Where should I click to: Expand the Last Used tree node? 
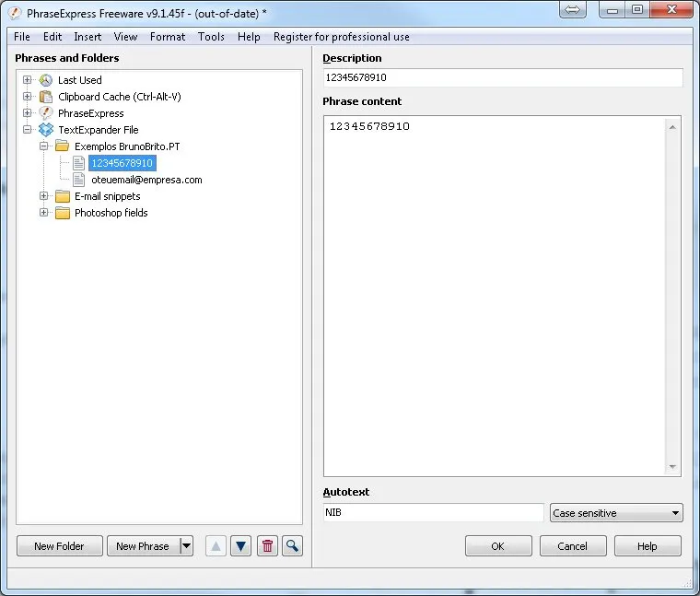pyautogui.click(x=28, y=80)
